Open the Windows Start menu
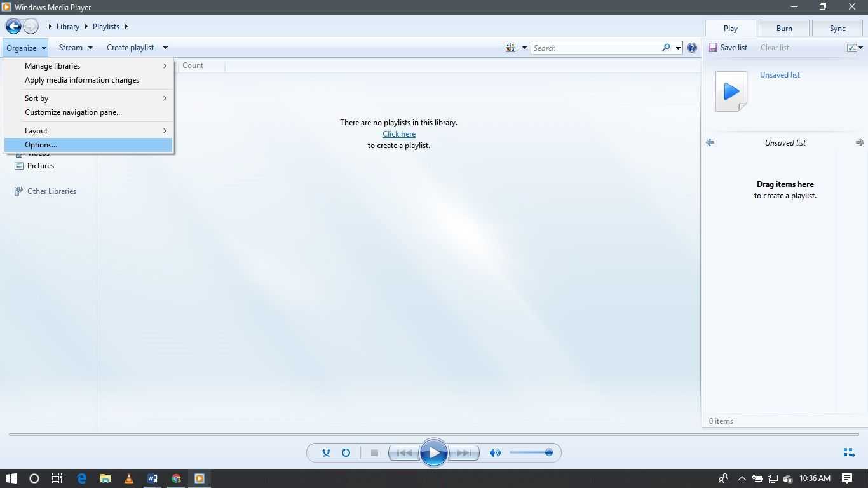The image size is (868, 488). pos(11,478)
